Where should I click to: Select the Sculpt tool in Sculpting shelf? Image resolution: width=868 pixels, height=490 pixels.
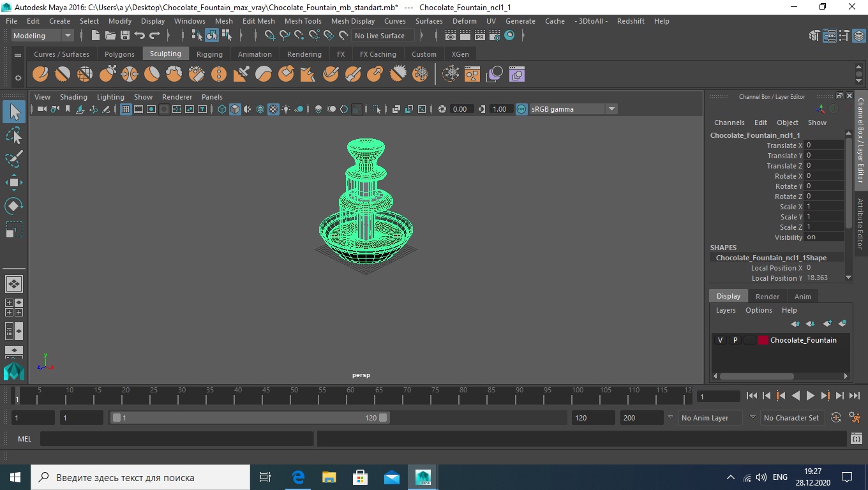(40, 74)
